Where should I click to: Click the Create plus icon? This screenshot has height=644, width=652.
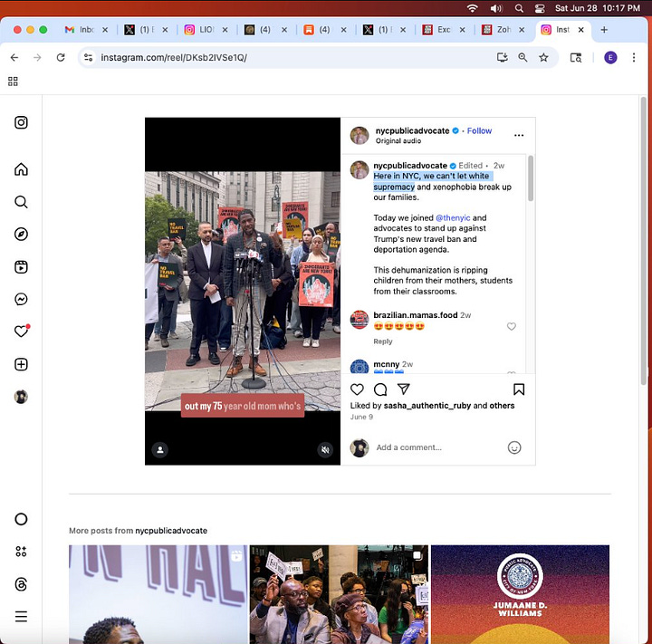(x=21, y=364)
